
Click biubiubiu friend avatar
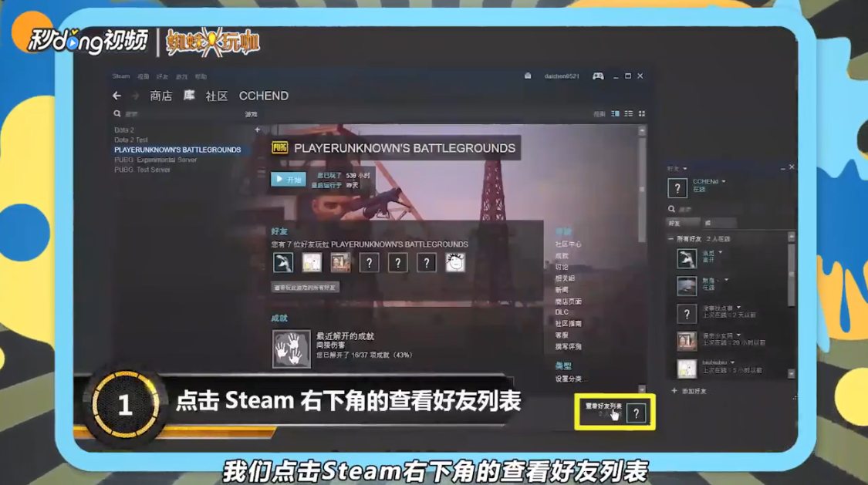click(x=687, y=369)
